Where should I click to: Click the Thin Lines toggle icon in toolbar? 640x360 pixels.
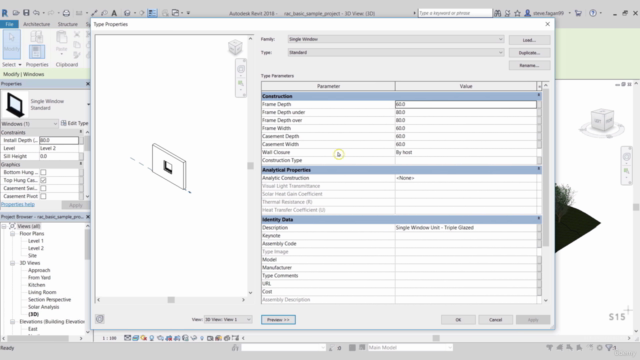click(152, 13)
